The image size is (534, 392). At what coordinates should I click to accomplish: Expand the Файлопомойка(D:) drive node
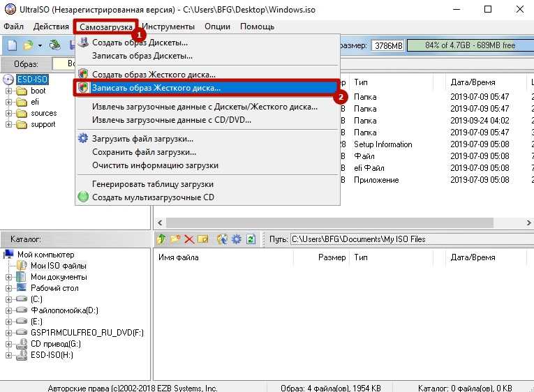pyautogui.click(x=9, y=310)
